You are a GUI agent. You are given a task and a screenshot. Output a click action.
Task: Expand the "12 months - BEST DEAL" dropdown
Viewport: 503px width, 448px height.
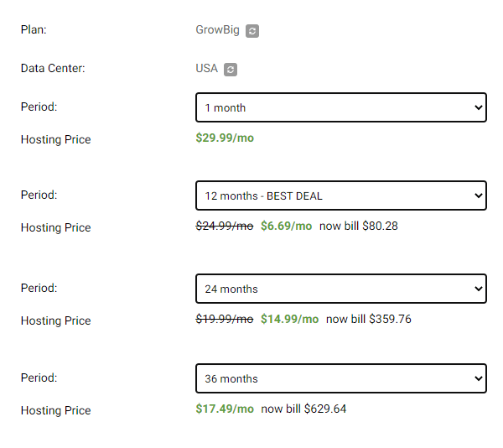(x=340, y=195)
